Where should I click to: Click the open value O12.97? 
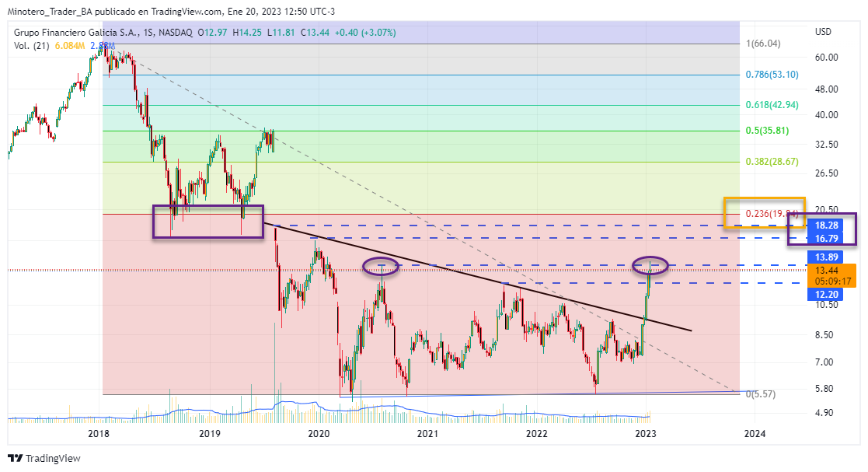(x=213, y=33)
